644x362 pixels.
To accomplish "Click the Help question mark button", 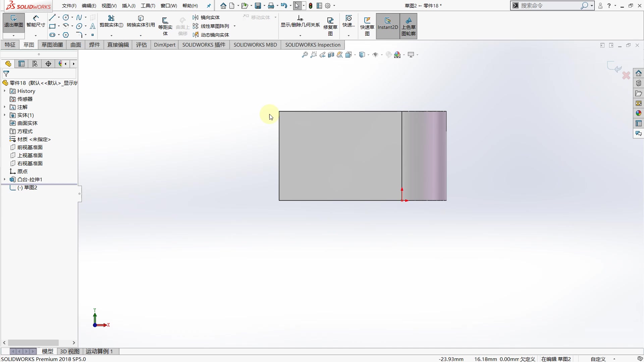I will [610, 5].
